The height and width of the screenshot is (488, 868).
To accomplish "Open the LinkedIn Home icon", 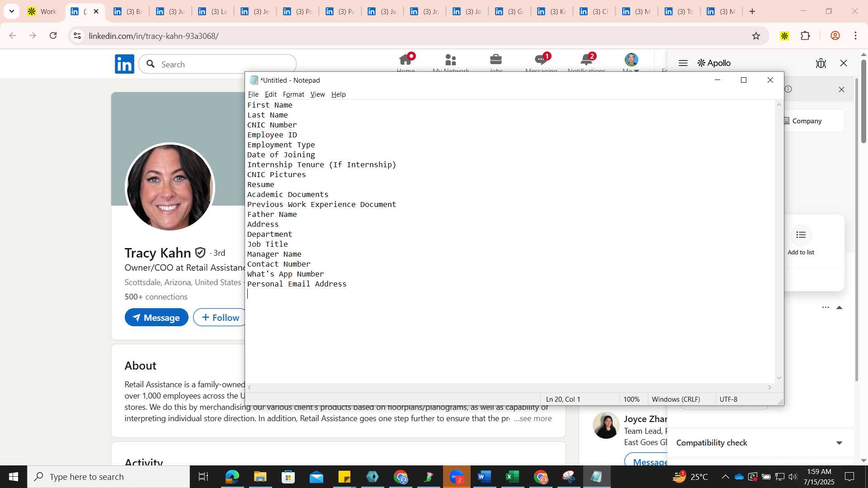I will pyautogui.click(x=406, y=60).
